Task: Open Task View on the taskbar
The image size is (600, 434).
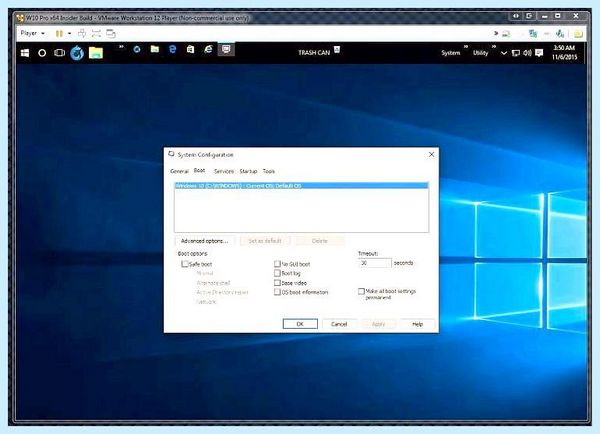Action: pyautogui.click(x=59, y=53)
